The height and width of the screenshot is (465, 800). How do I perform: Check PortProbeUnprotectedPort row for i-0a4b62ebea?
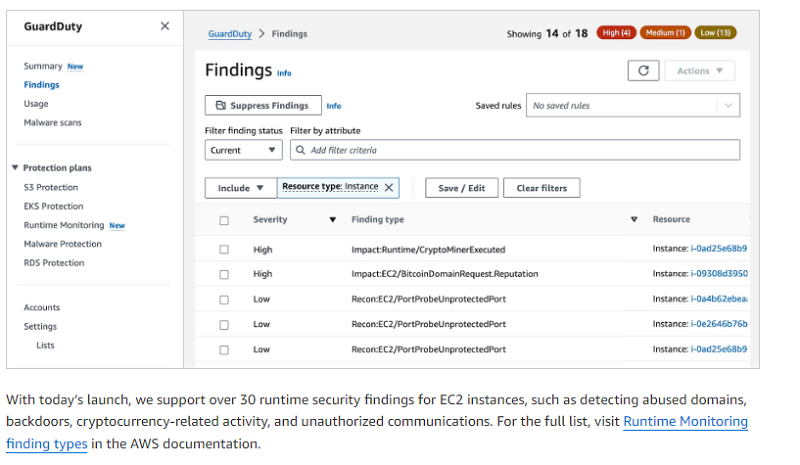[x=224, y=300]
